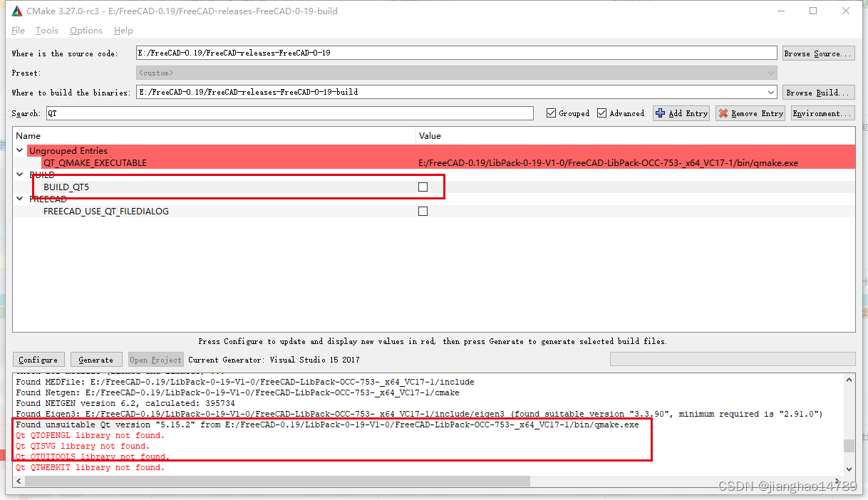Screen dimensions: 868x500
Task: Toggle the Advanced checkbox
Action: pos(601,113)
